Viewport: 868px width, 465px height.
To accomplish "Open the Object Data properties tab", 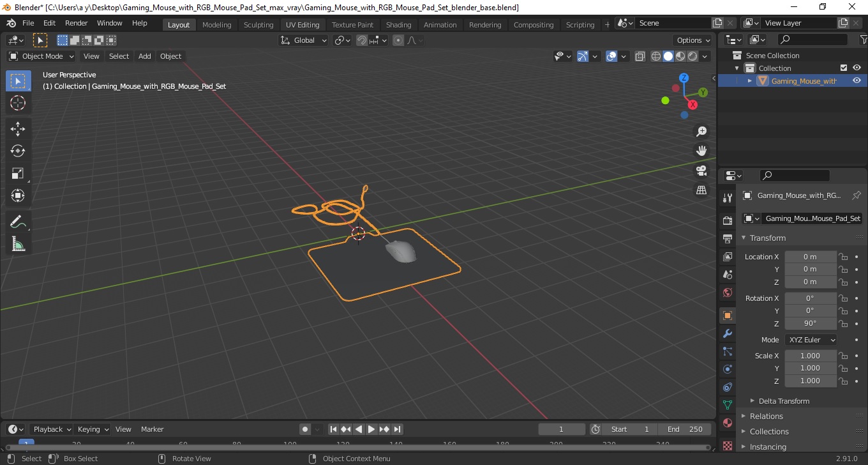I will click(728, 405).
